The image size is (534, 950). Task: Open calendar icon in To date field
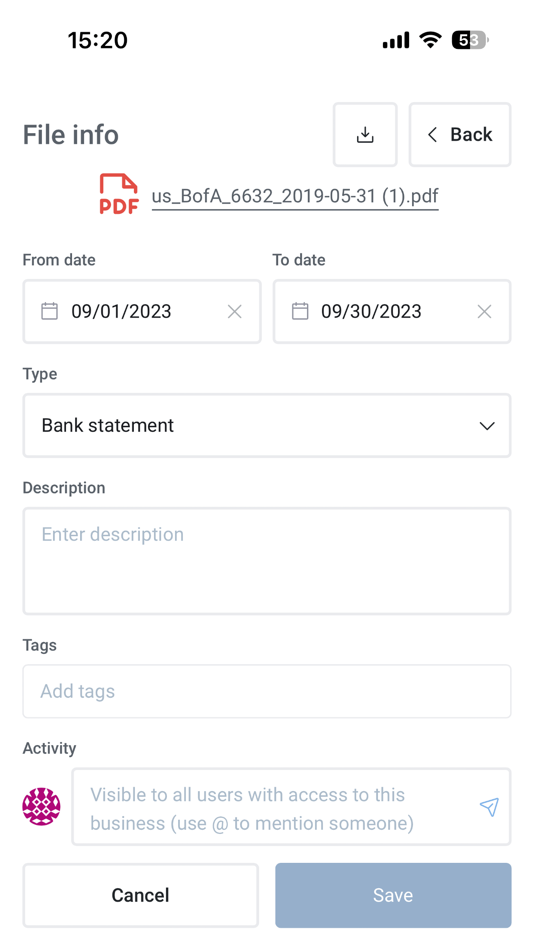pyautogui.click(x=300, y=311)
